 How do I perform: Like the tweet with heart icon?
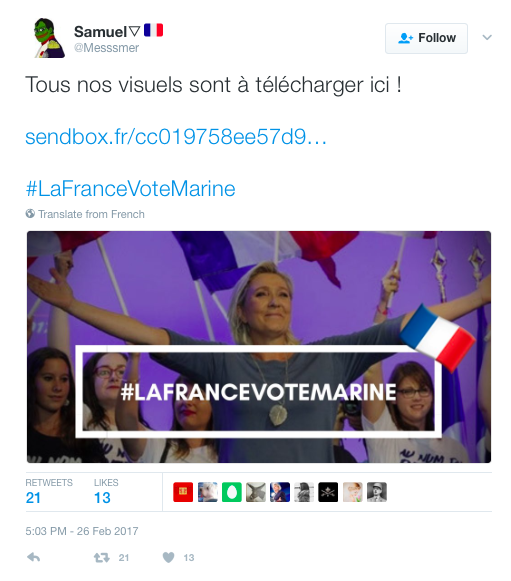pos(169,557)
